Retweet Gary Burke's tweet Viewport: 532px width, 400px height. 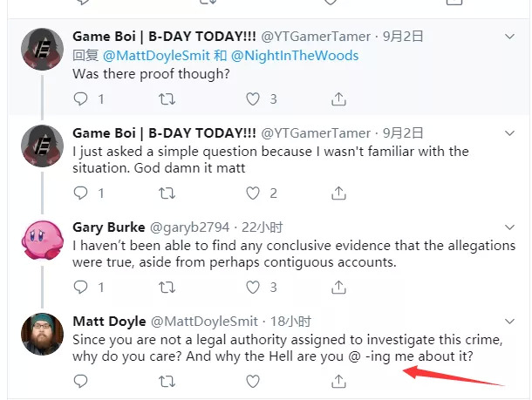pyautogui.click(x=167, y=287)
